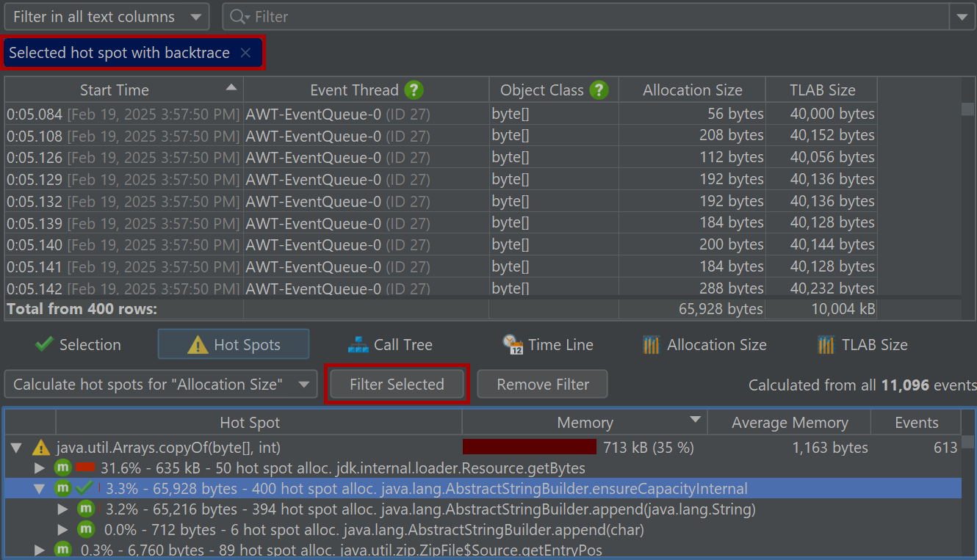The width and height of the screenshot is (977, 560).
Task: Click the 'Calculated from all 11,096 events' text
Action: tap(862, 385)
